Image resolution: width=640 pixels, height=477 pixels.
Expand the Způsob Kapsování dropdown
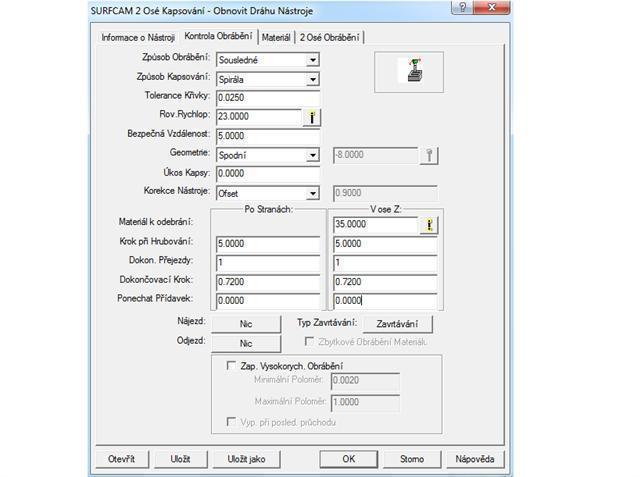pos(312,79)
